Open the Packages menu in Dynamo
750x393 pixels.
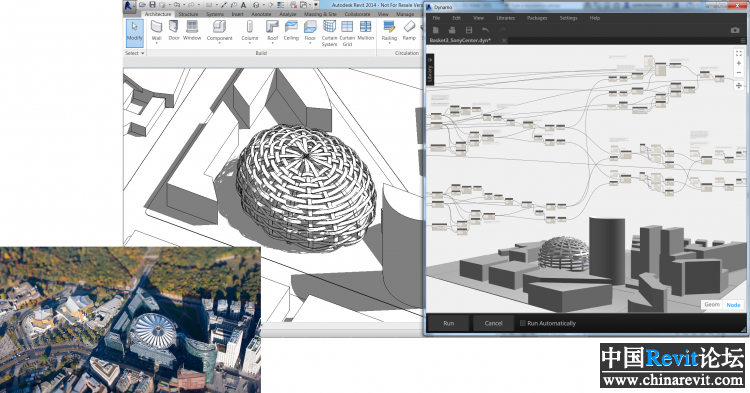pyautogui.click(x=537, y=18)
